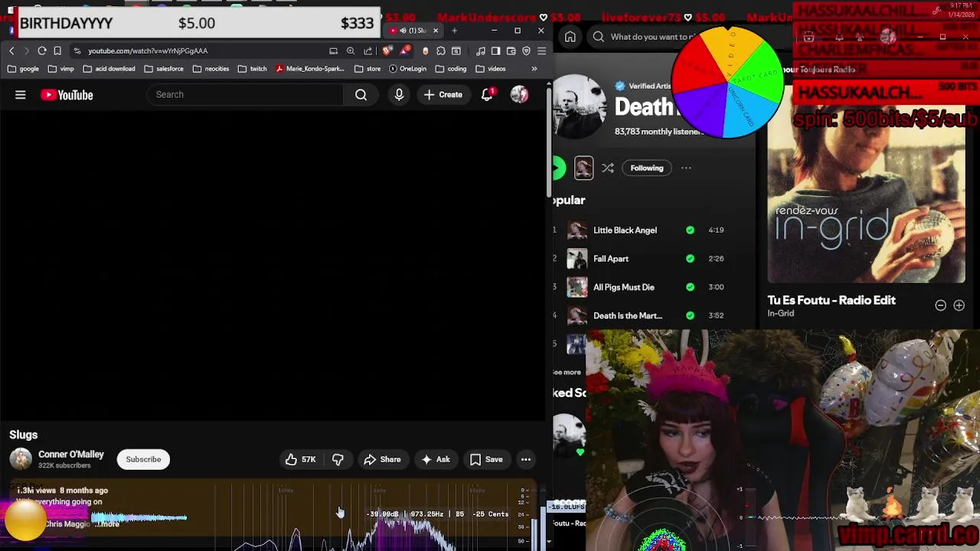This screenshot has height=551, width=980.
Task: Save the Slugs video to playlist
Action: pos(486,459)
